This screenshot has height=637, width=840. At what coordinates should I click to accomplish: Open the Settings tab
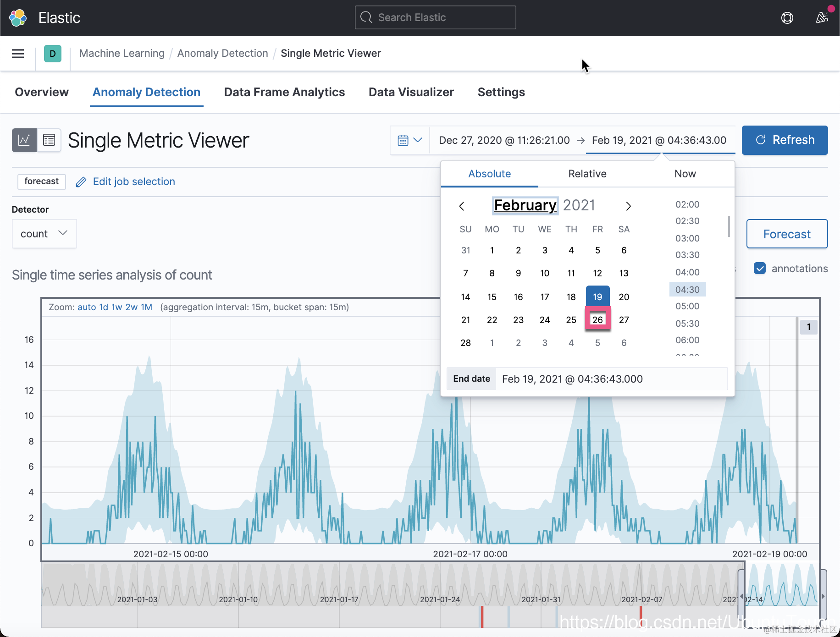click(501, 92)
